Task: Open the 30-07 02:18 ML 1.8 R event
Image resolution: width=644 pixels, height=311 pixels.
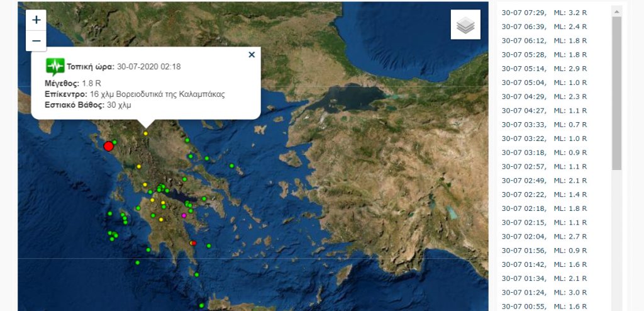Action: pos(544,208)
